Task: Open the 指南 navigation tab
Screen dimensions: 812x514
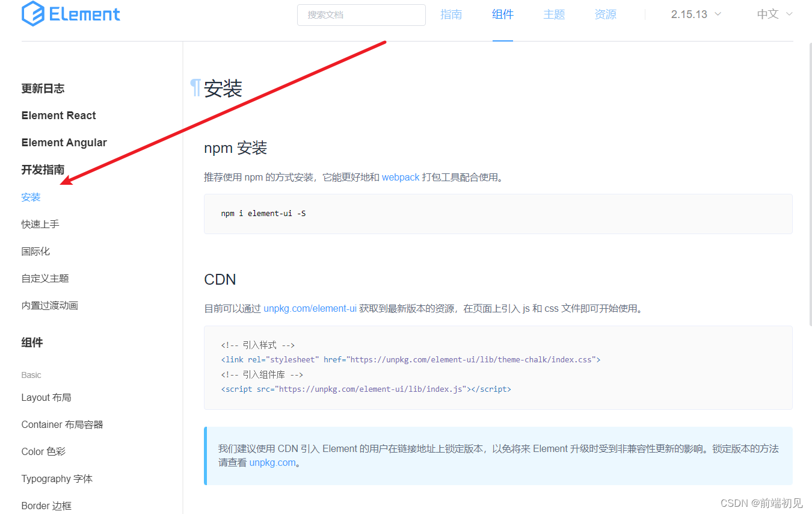Action: [451, 14]
